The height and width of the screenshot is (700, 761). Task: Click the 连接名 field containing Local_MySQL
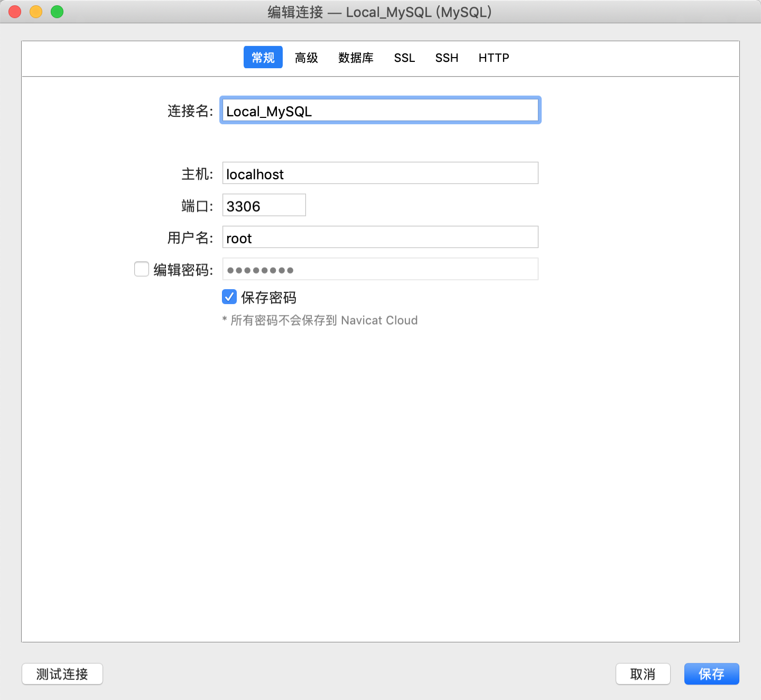coord(380,110)
